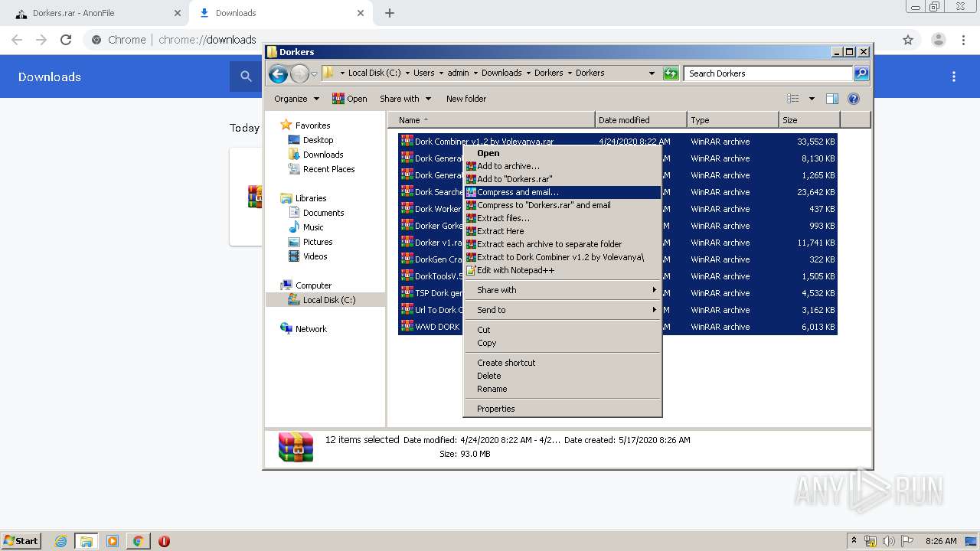Click the search magnifier in Search Dorkers box

(861, 73)
